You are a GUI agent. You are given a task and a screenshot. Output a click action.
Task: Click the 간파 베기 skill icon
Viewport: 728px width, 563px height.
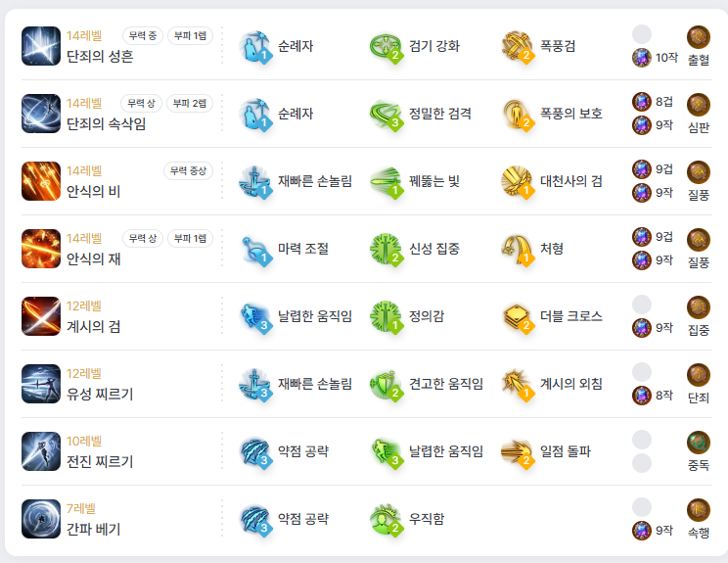(x=41, y=519)
